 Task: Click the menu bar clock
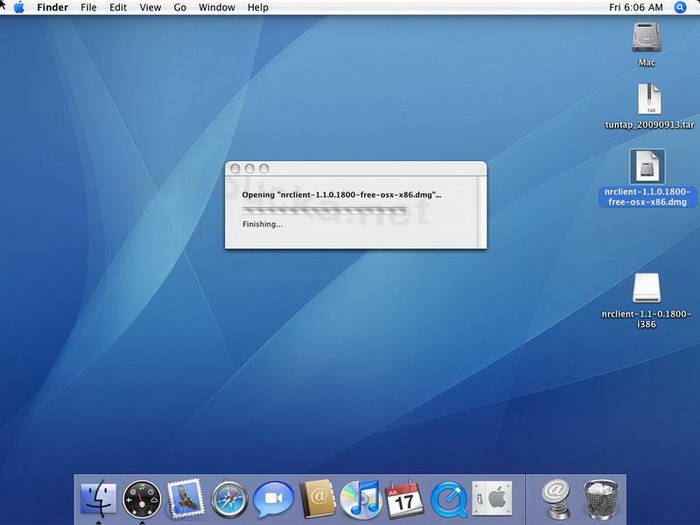tap(636, 7)
